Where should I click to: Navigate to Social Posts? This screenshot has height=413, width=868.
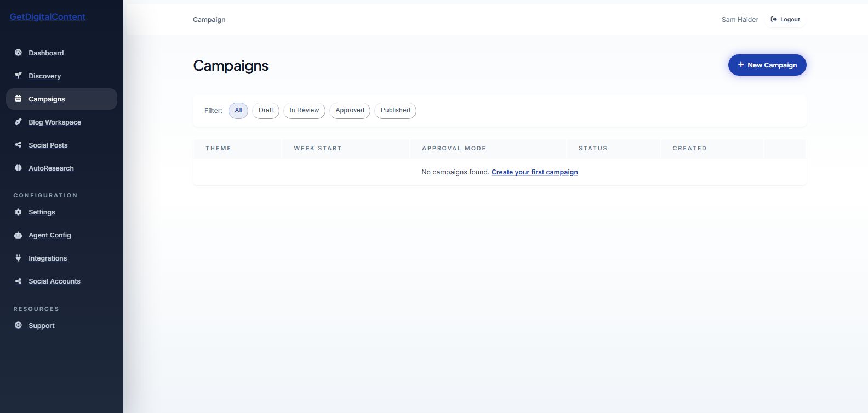click(x=61, y=145)
